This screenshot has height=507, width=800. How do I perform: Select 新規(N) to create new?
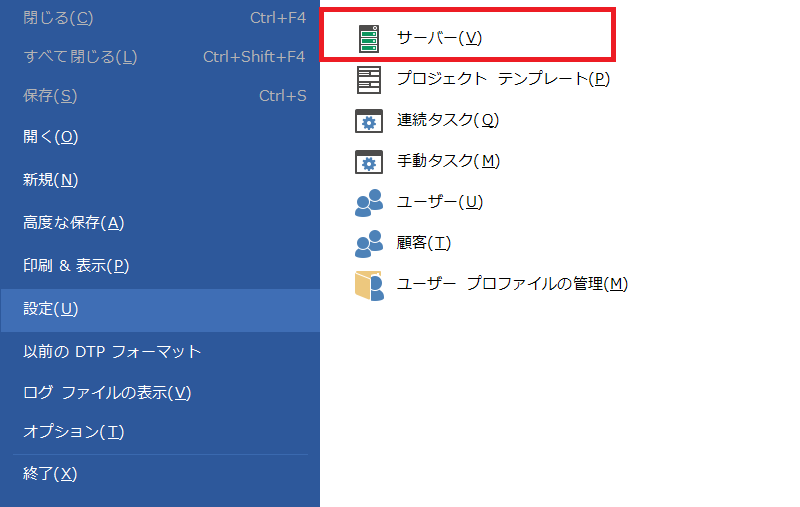click(50, 180)
